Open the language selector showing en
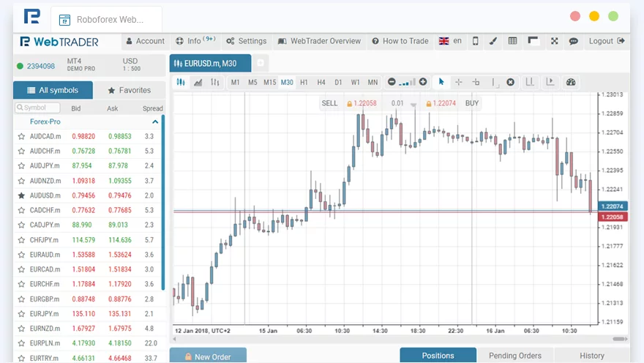Viewport: 644px width, 363px height. click(x=450, y=41)
